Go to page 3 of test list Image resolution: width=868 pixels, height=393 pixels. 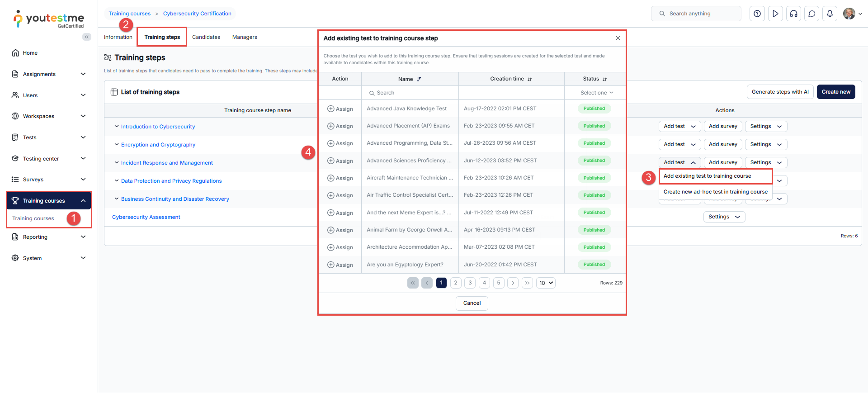coord(470,283)
